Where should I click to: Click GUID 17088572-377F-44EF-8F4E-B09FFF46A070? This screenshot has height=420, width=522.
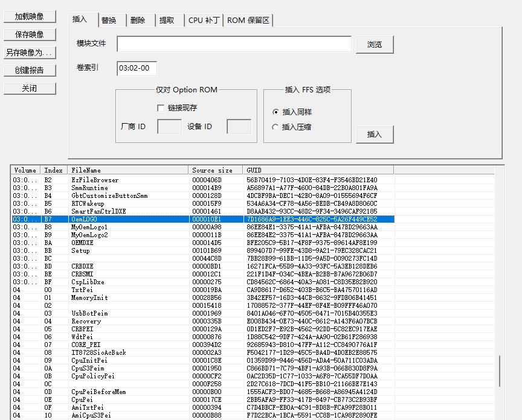click(x=312, y=305)
